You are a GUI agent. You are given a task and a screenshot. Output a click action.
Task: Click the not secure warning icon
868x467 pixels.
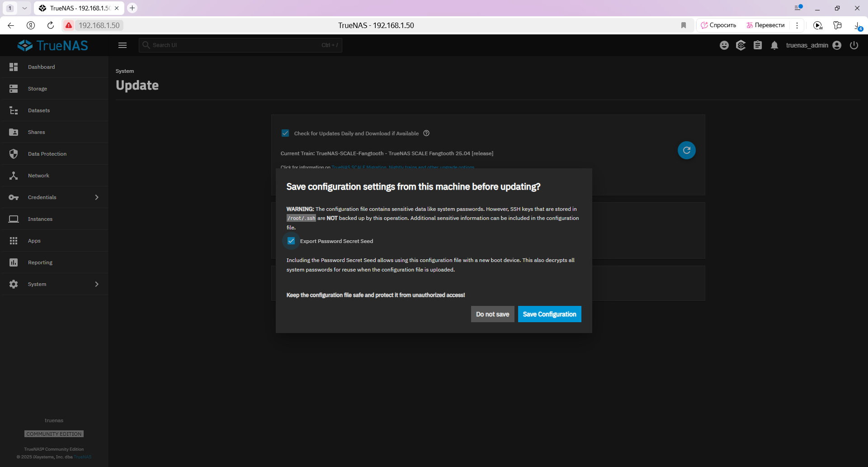69,25
